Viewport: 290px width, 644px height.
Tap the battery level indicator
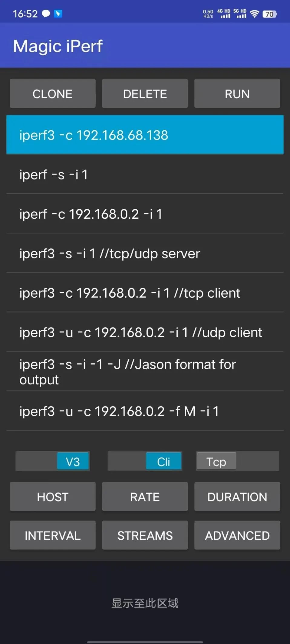pos(269,14)
